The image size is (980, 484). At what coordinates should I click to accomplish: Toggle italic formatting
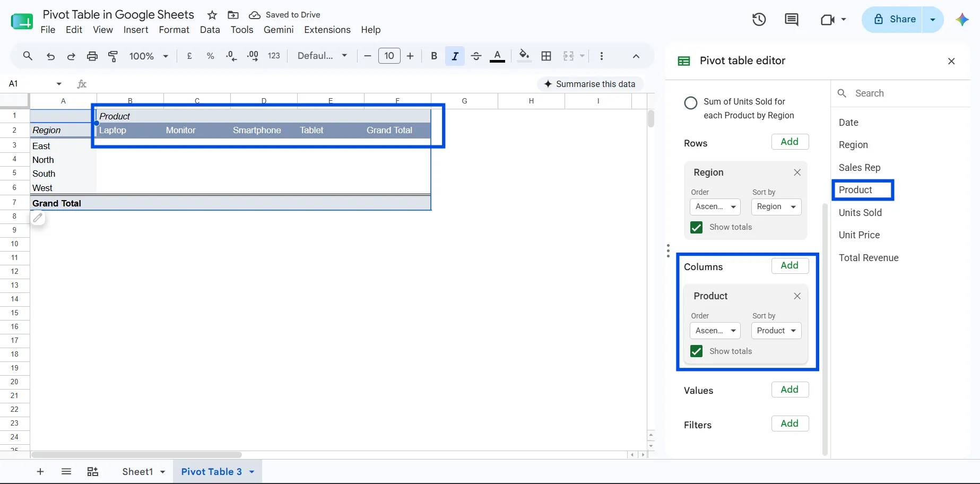[455, 56]
